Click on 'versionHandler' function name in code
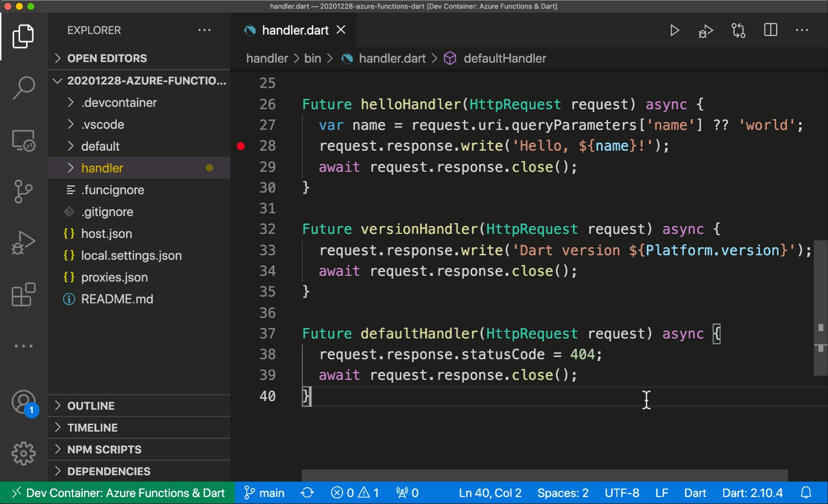This screenshot has height=504, width=828. tap(419, 229)
